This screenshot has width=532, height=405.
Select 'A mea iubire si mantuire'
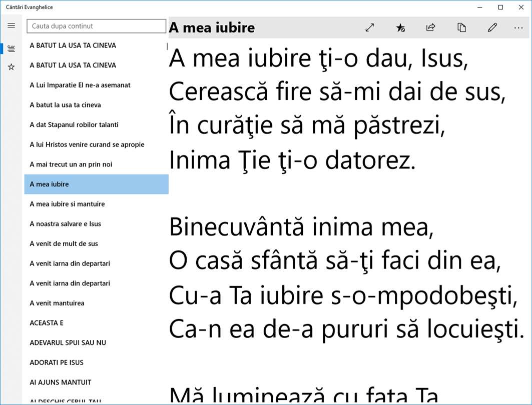click(x=97, y=204)
